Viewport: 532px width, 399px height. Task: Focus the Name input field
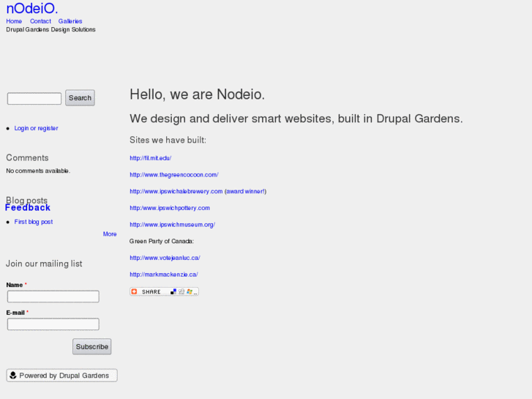(53, 297)
